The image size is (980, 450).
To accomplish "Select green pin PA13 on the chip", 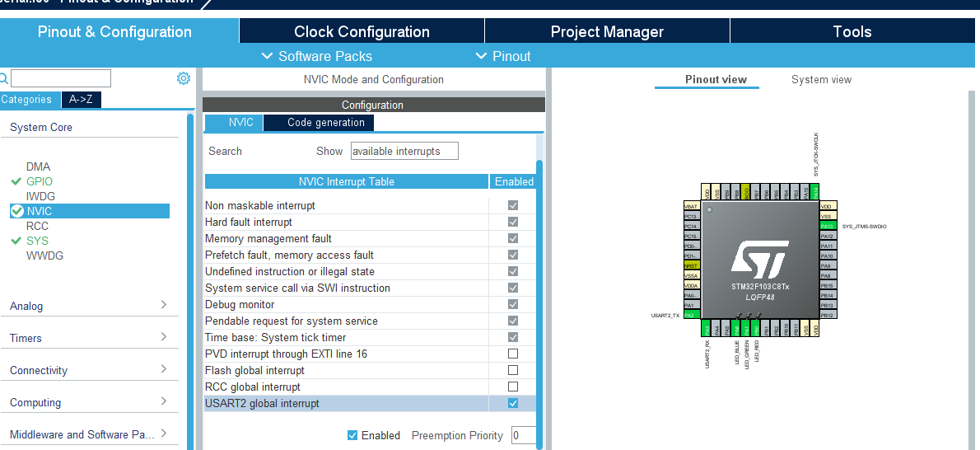I will click(828, 226).
